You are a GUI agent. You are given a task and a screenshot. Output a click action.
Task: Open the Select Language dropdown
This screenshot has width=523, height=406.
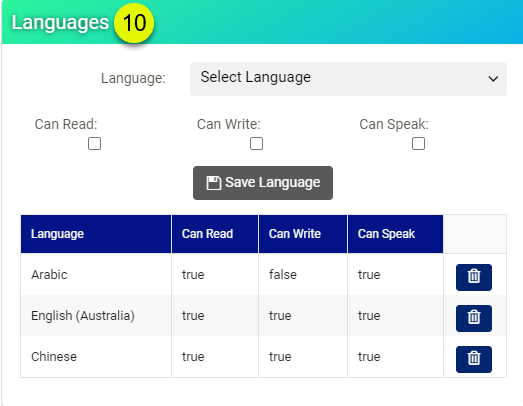click(348, 79)
